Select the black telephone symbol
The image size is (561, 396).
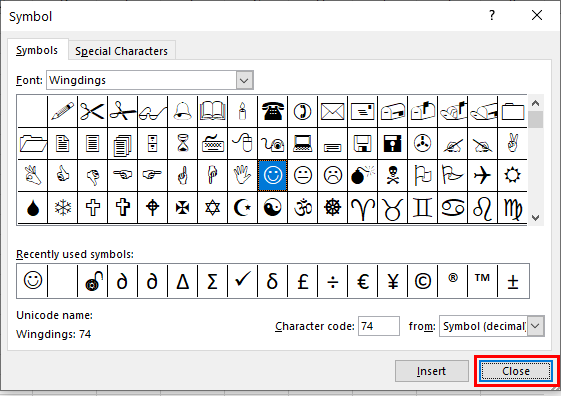pyautogui.click(x=273, y=112)
